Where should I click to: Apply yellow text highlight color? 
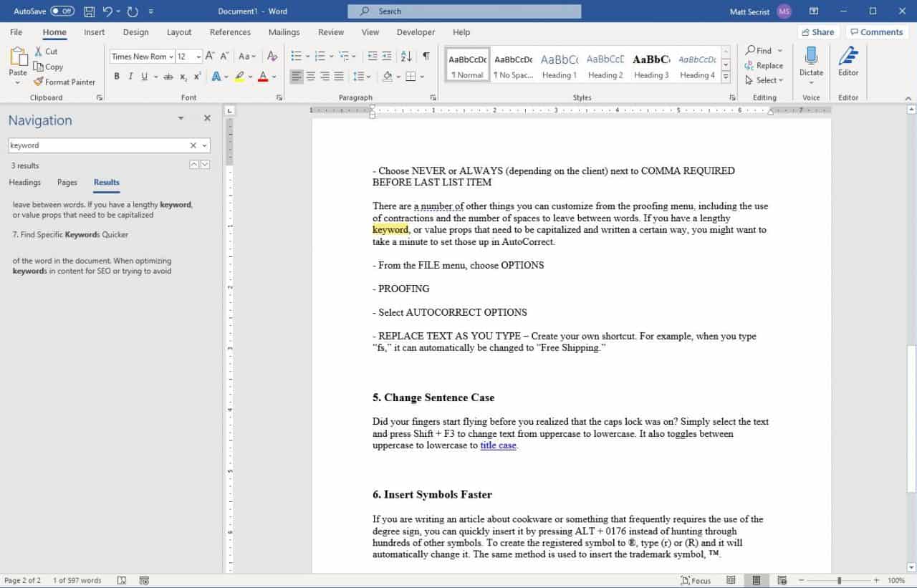pyautogui.click(x=239, y=76)
